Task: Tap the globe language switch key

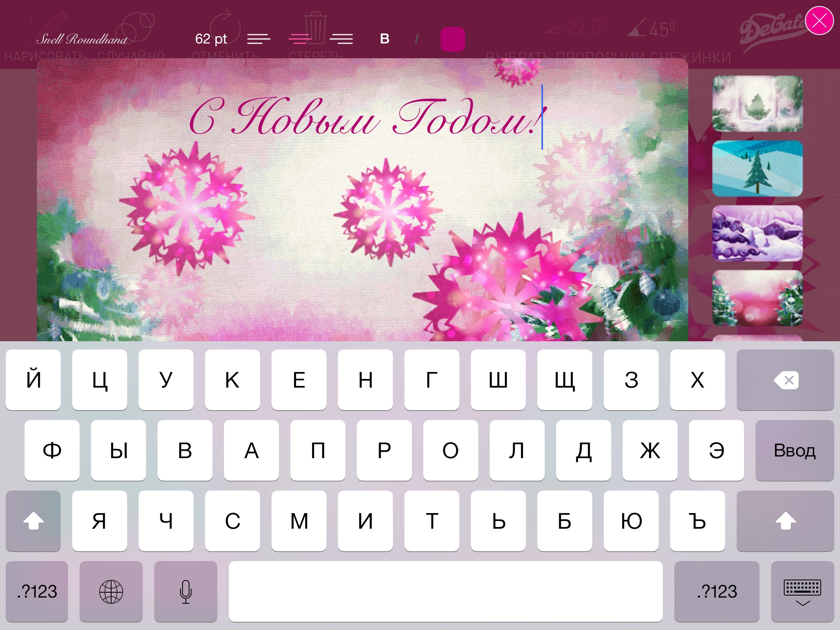Action: click(111, 591)
